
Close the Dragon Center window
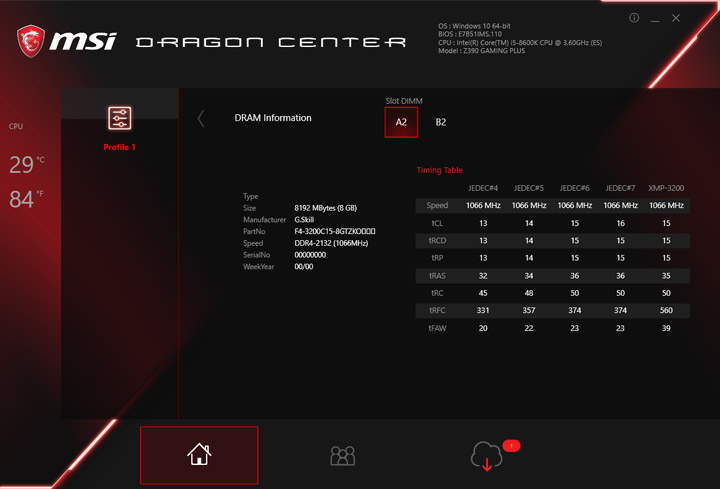675,18
